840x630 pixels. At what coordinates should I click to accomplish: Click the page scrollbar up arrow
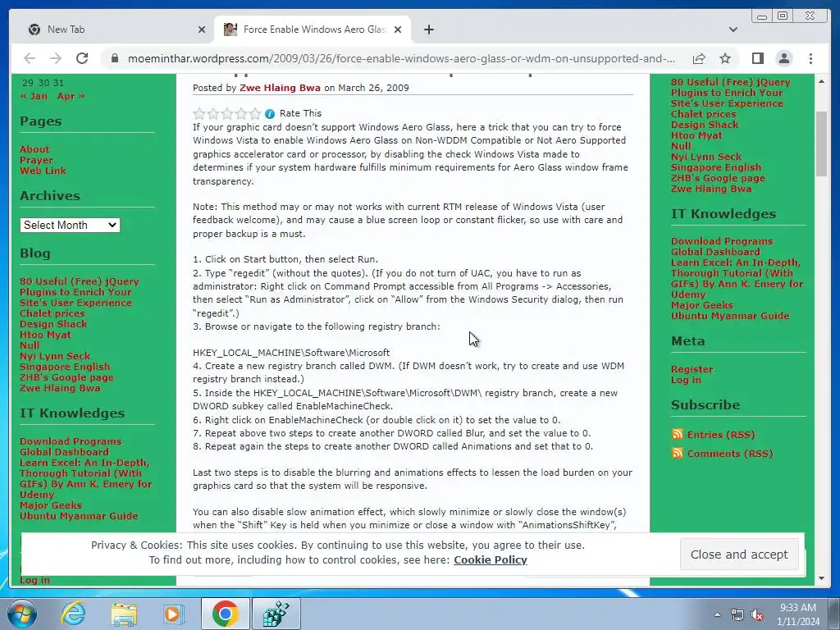pos(821,81)
